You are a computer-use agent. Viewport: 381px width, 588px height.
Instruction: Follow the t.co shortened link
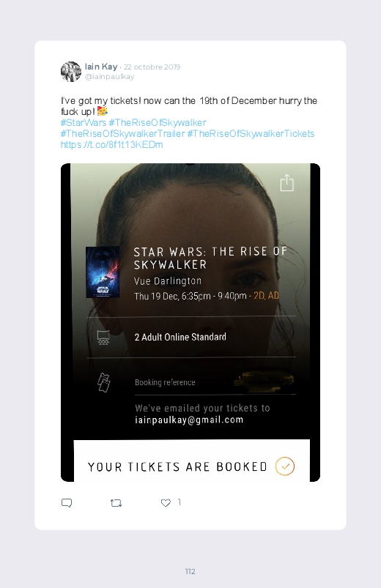tap(112, 145)
